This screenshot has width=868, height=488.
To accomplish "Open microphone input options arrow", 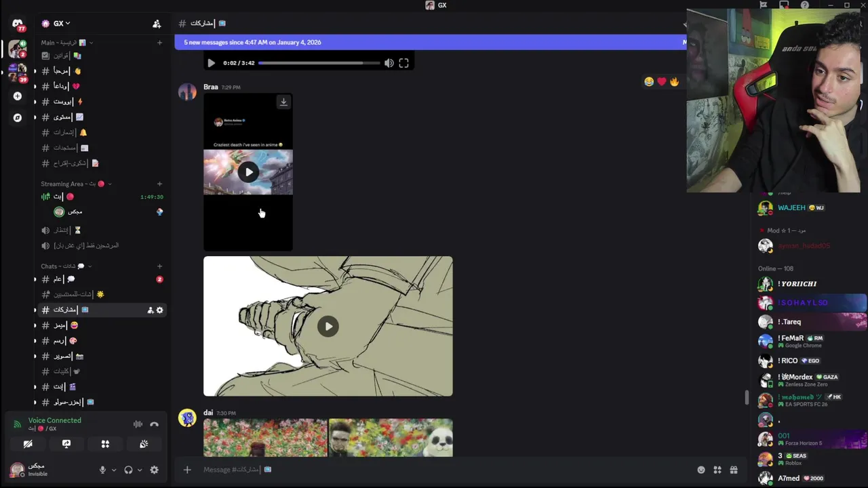I will click(x=113, y=470).
